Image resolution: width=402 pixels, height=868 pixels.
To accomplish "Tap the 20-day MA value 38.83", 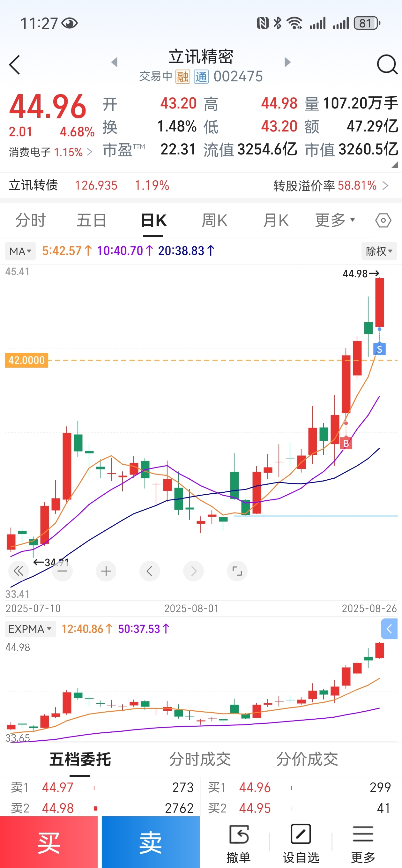I will (186, 251).
